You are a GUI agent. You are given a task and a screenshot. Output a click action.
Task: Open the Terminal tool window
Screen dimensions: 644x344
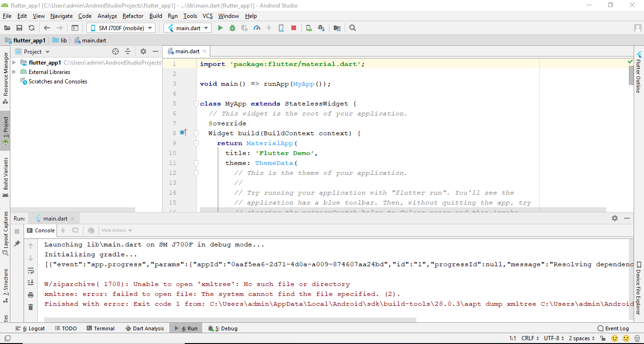(100, 328)
